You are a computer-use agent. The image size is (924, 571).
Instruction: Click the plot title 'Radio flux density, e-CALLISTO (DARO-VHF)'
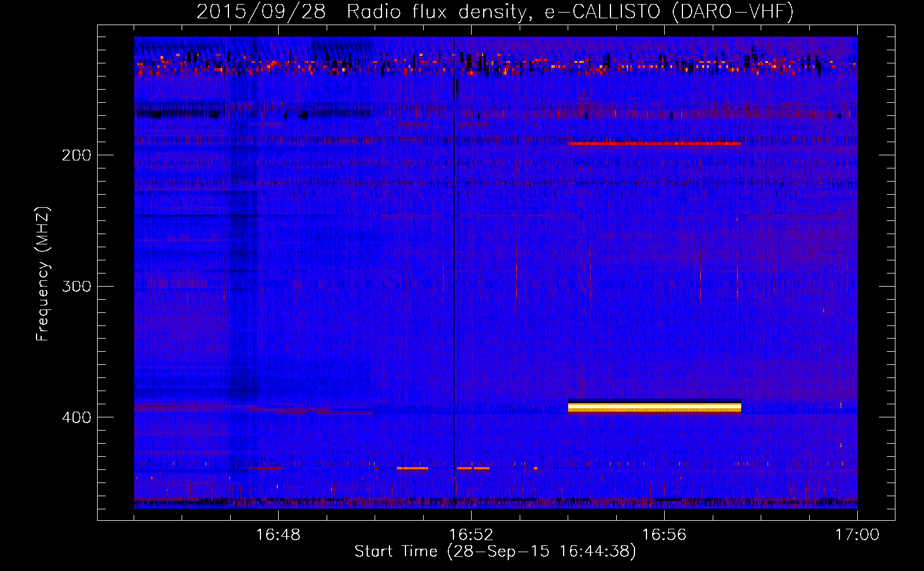(x=570, y=11)
